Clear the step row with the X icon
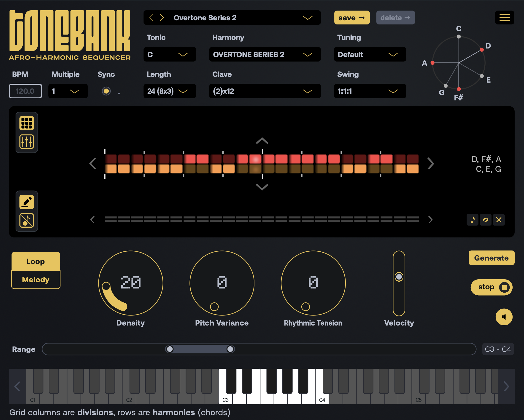Viewport: 524px width, 420px height. tap(499, 220)
